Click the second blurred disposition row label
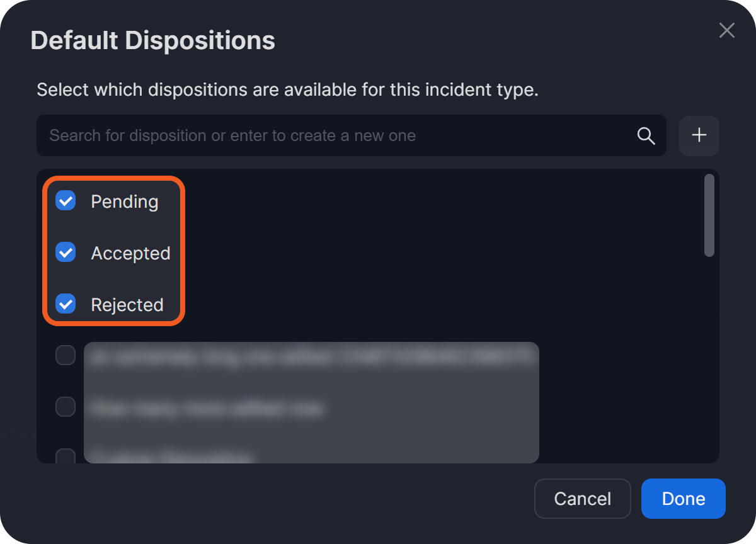The height and width of the screenshot is (544, 756). pos(207,409)
